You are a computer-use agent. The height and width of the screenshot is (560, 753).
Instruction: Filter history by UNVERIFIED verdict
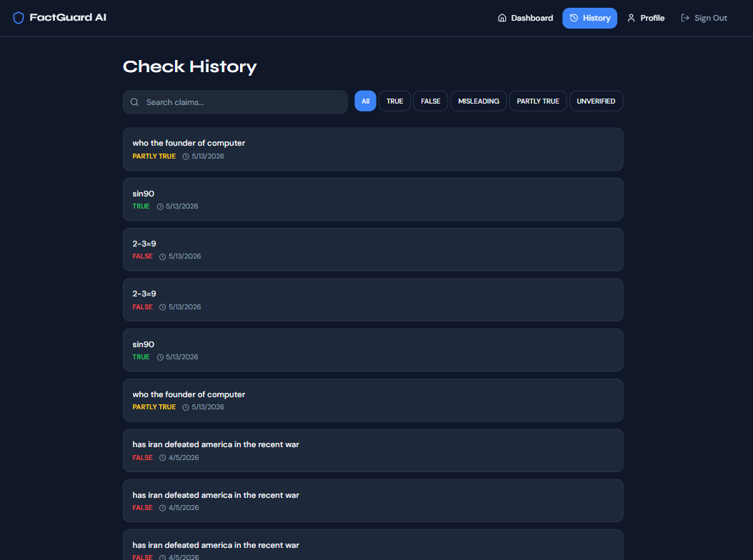click(x=596, y=101)
